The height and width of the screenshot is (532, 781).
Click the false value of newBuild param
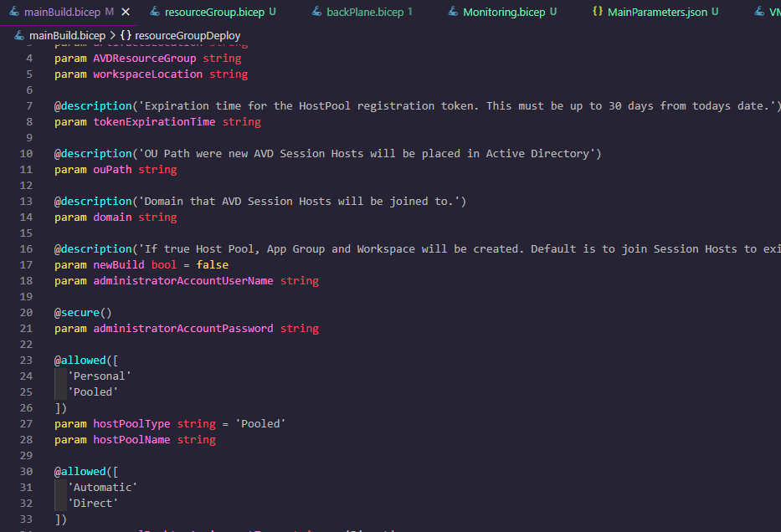coord(212,265)
